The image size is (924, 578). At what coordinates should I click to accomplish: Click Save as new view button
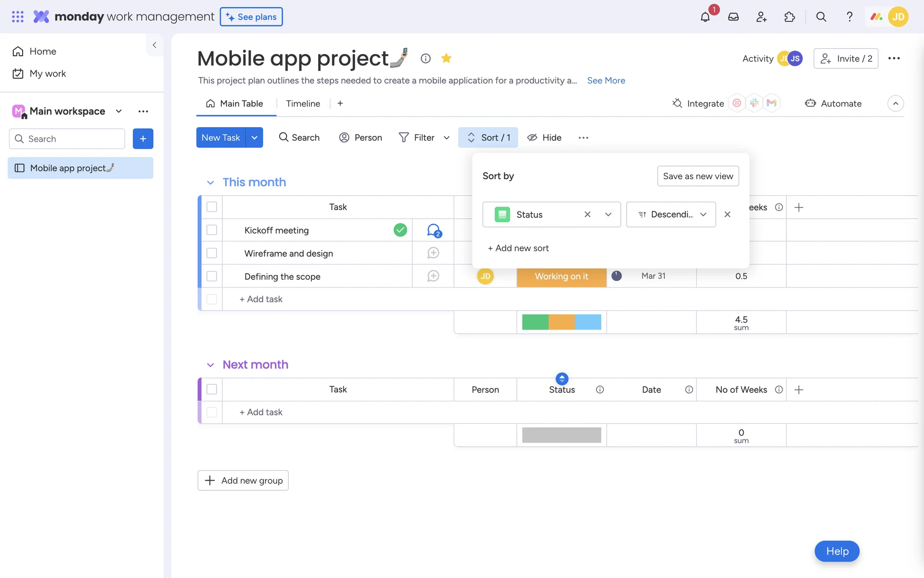point(698,176)
